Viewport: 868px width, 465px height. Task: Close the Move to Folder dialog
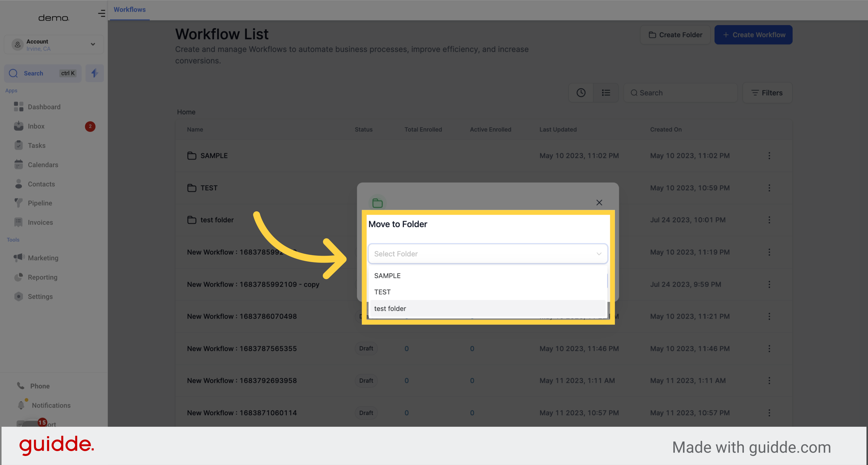pos(599,203)
